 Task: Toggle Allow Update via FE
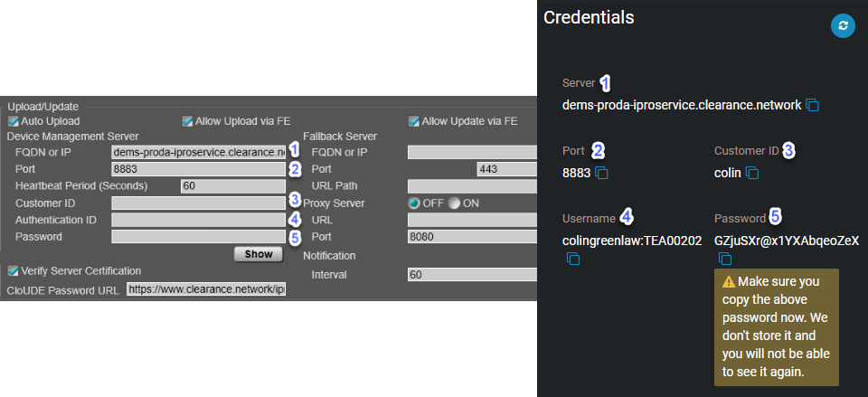[x=413, y=120]
